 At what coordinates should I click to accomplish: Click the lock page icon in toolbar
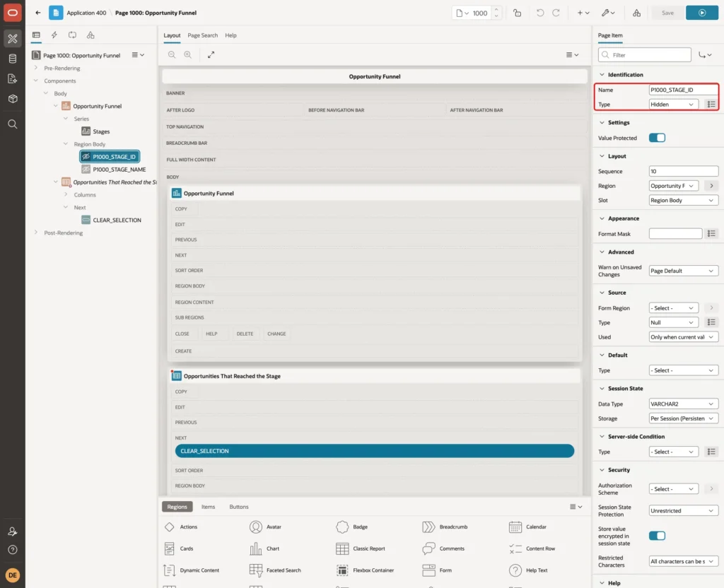pyautogui.click(x=517, y=13)
